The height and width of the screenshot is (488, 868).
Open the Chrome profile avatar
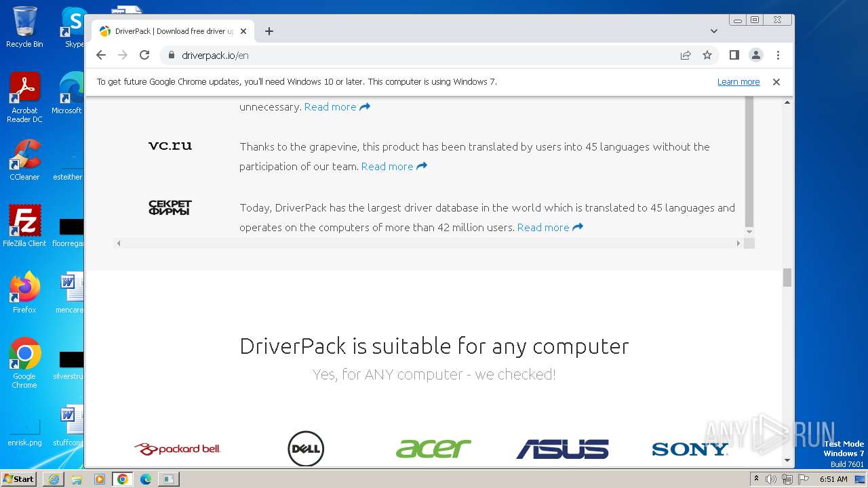(x=756, y=55)
